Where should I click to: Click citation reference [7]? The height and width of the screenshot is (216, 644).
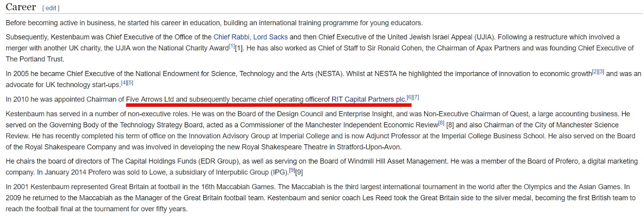click(416, 97)
